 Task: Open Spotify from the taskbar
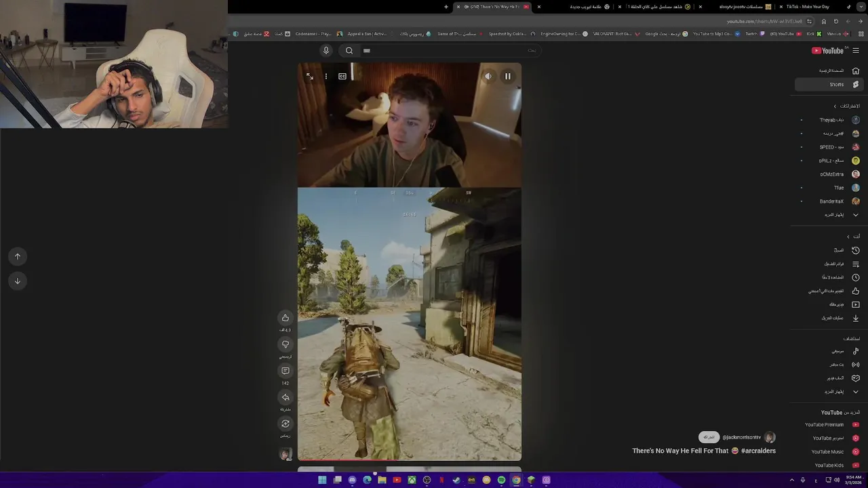[501, 480]
